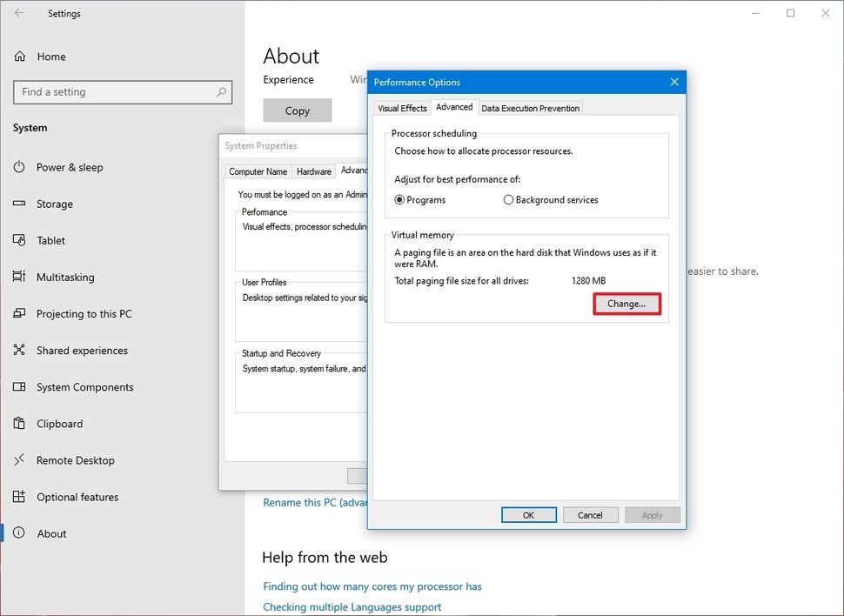Select Clipboard in the sidebar

(x=60, y=423)
